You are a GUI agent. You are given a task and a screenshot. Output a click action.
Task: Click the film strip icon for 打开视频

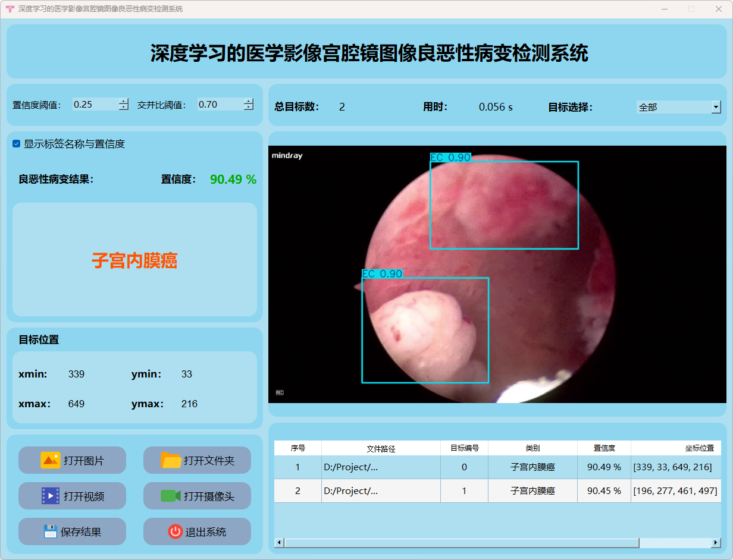click(51, 496)
